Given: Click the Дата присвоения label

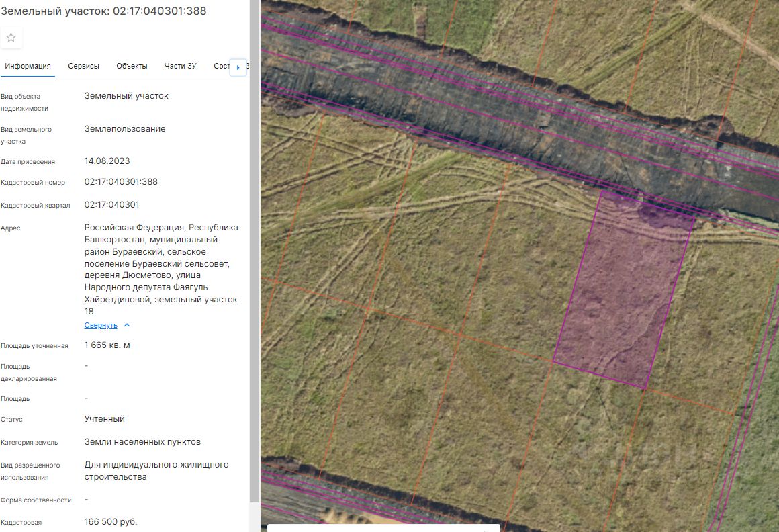Looking at the screenshot, I should tap(28, 161).
